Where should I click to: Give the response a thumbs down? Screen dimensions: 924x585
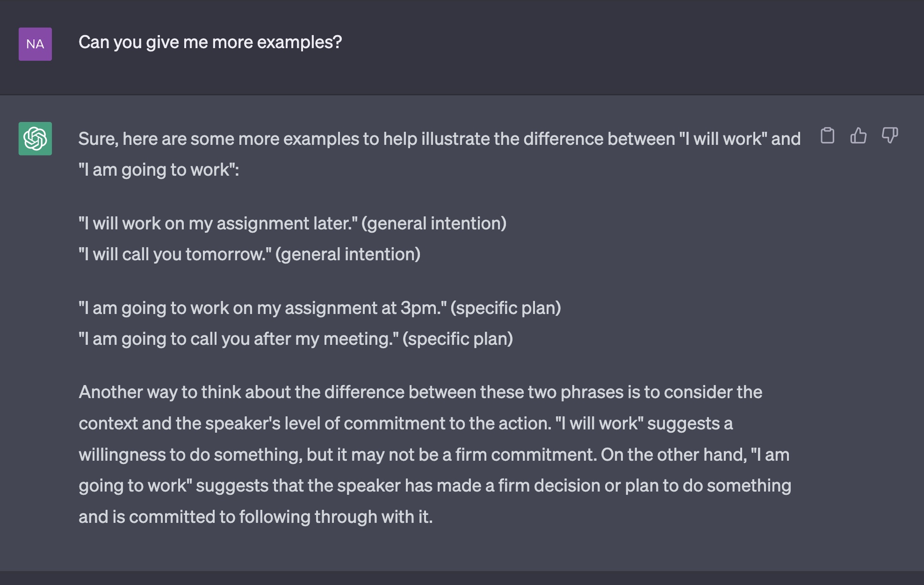coord(889,136)
